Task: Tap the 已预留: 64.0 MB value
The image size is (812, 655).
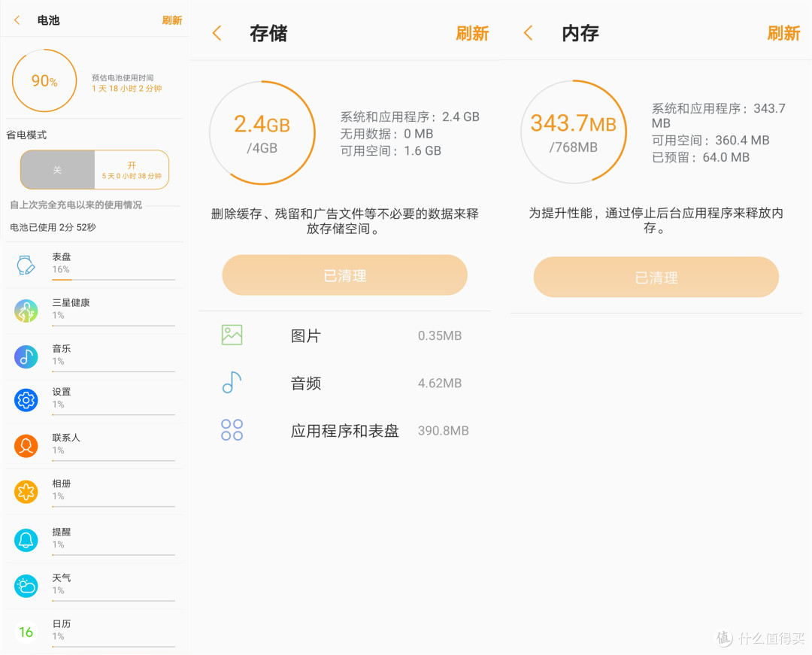Action: (x=701, y=157)
